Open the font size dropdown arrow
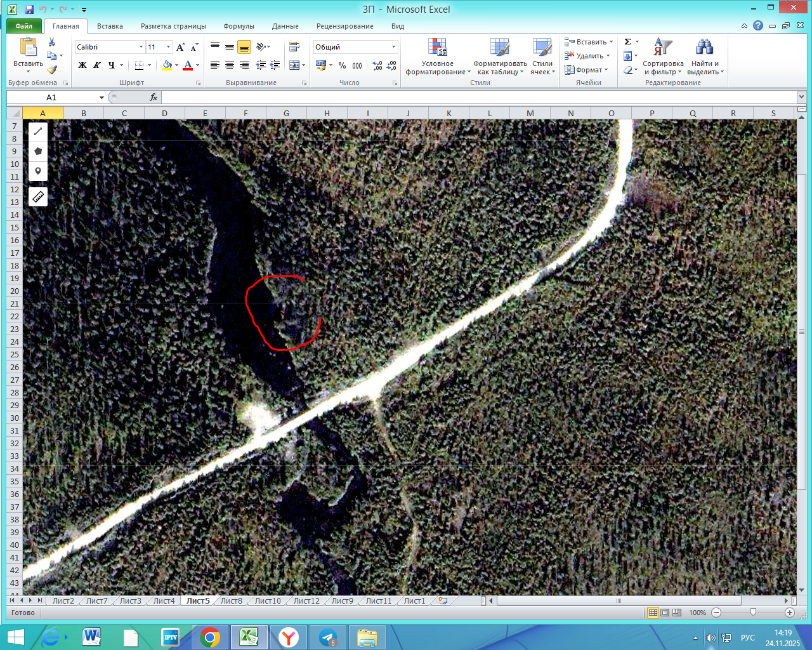Screen dimensions: 812x650 tap(168, 47)
